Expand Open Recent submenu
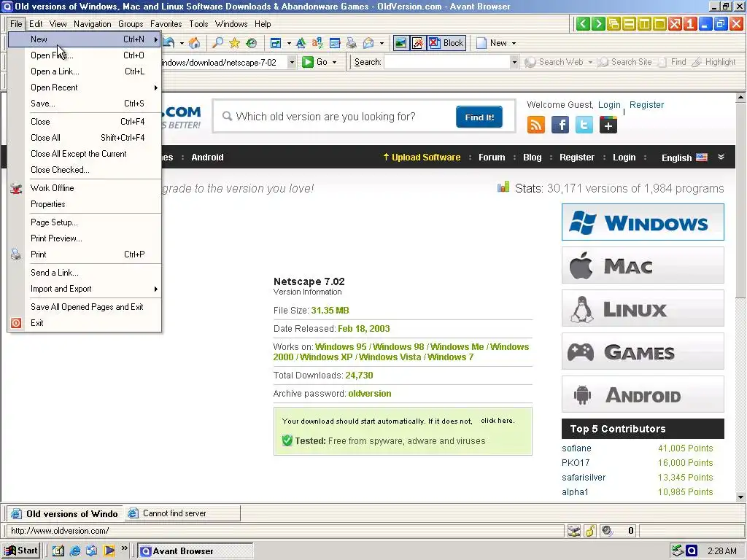 [85, 87]
